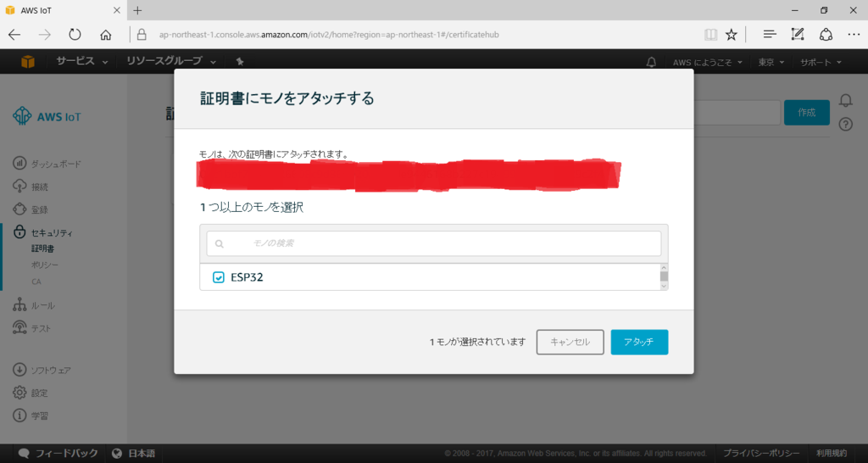The width and height of the screenshot is (868, 463).
Task: Select 証明書 submenu item
Action: (x=42, y=249)
